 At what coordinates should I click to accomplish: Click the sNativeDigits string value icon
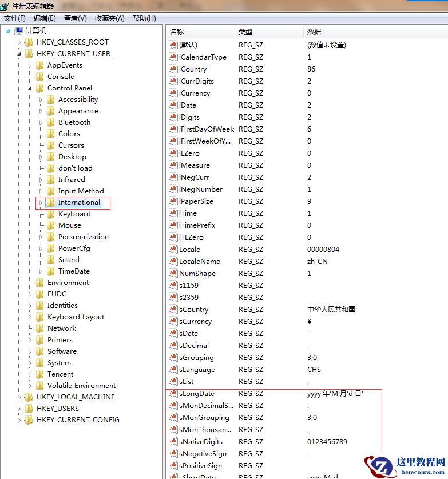tap(173, 441)
